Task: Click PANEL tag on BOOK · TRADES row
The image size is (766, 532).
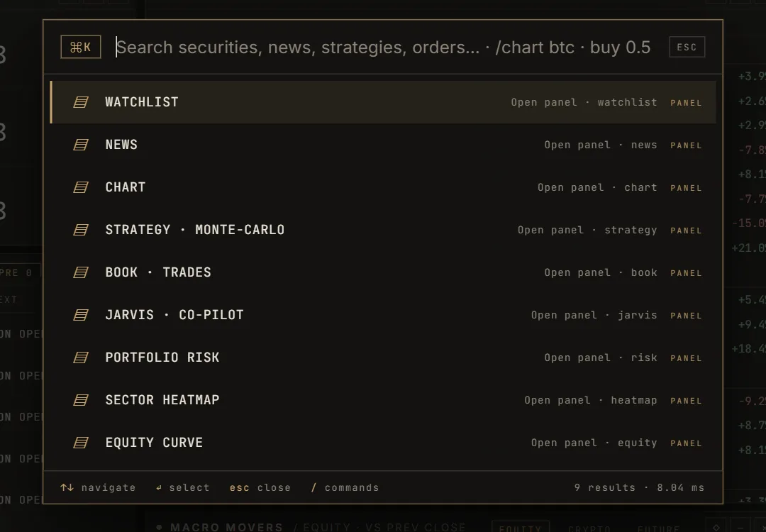Action: click(x=687, y=273)
